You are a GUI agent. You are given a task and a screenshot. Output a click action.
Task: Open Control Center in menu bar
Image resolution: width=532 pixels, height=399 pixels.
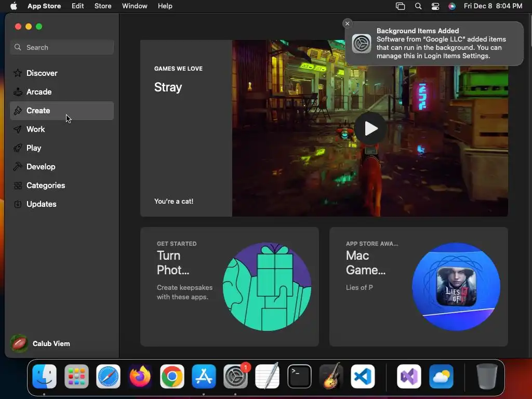(x=435, y=6)
